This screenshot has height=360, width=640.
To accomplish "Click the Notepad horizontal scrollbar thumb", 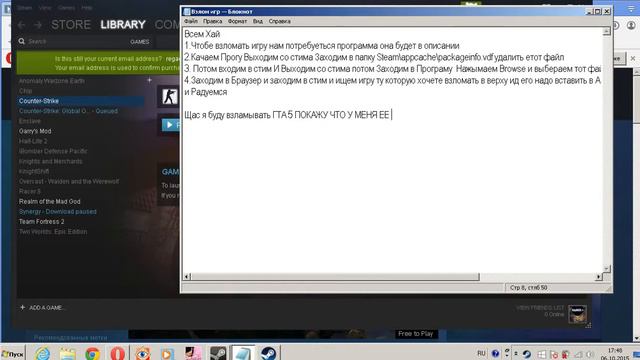I will (335, 277).
